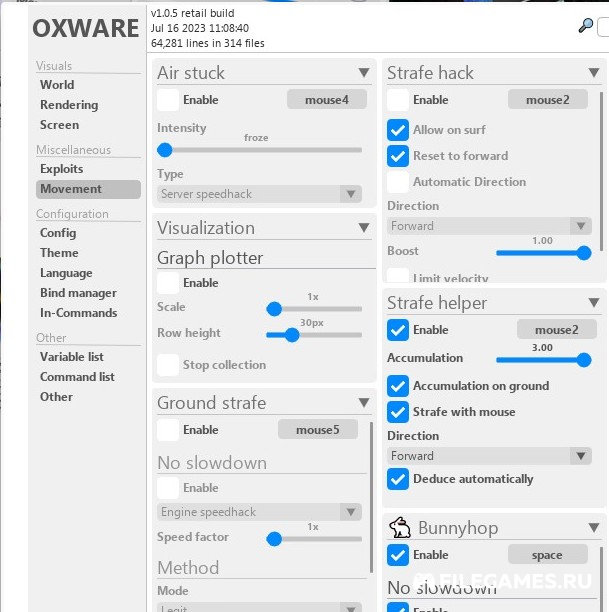This screenshot has height=612, width=609.
Task: Enable Automatic Direction checkbox
Action: (398, 182)
